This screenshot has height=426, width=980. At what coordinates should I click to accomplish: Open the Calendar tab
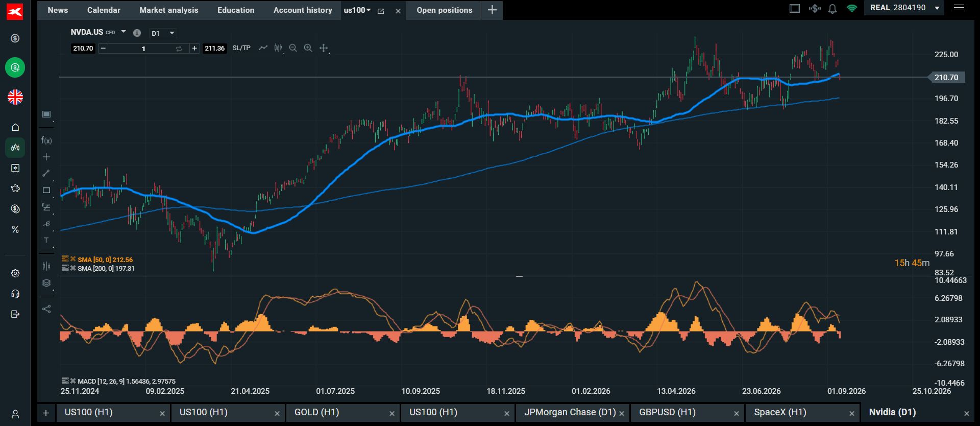[x=104, y=10]
